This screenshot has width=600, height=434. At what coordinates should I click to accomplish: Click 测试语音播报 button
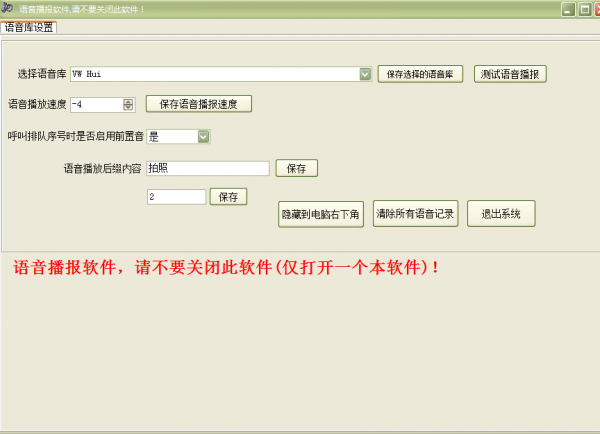point(510,74)
